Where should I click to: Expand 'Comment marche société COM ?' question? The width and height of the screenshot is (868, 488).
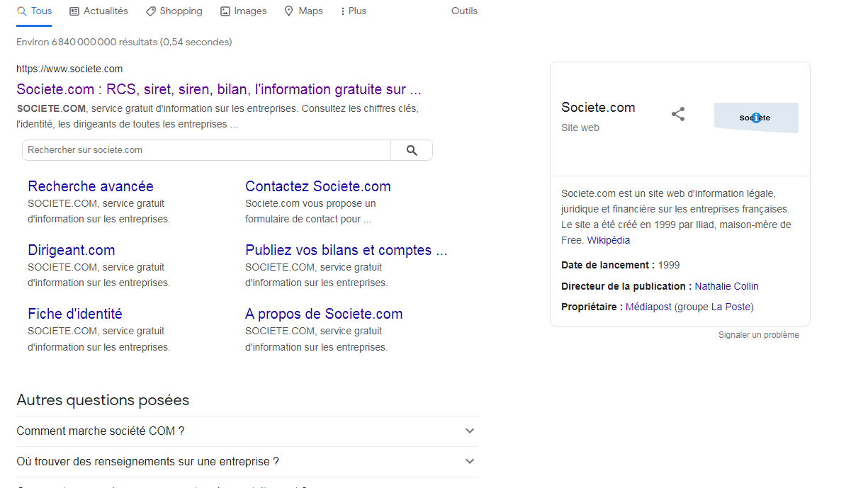coord(247,431)
